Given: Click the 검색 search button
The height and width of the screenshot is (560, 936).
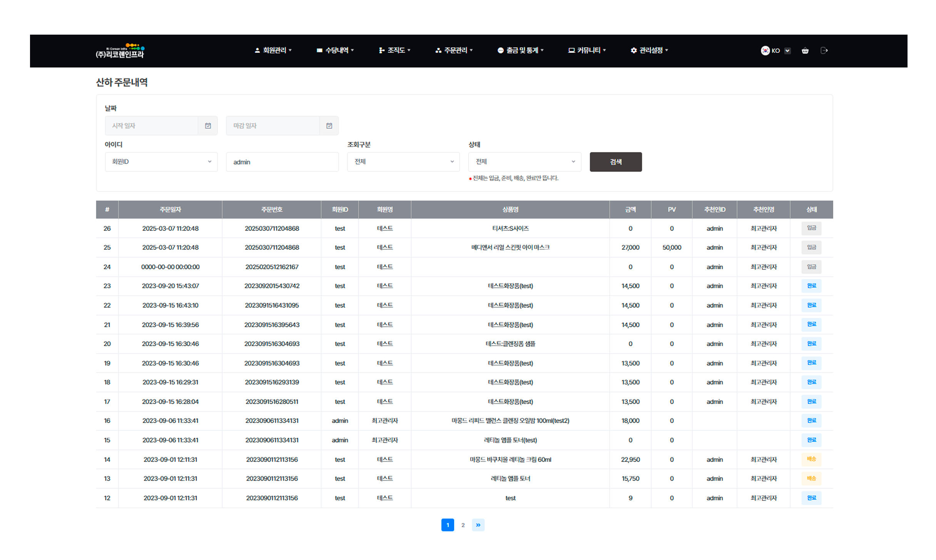Looking at the screenshot, I should [615, 162].
